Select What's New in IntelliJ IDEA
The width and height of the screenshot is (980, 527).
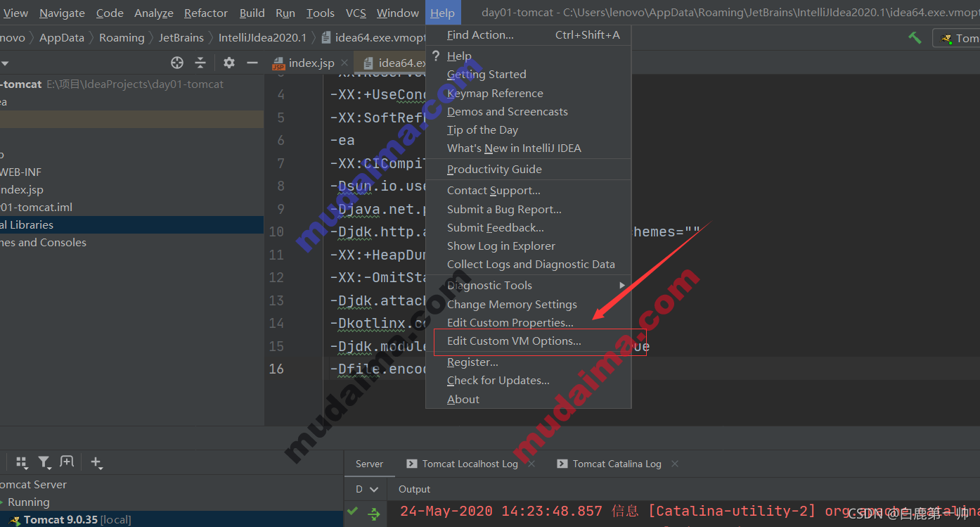point(529,148)
